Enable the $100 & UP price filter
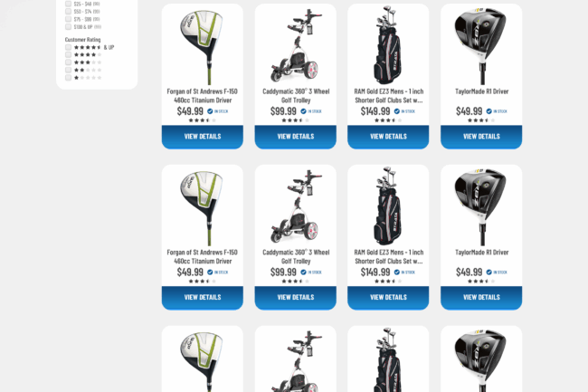Screen dimensions: 588x392 click(x=68, y=26)
